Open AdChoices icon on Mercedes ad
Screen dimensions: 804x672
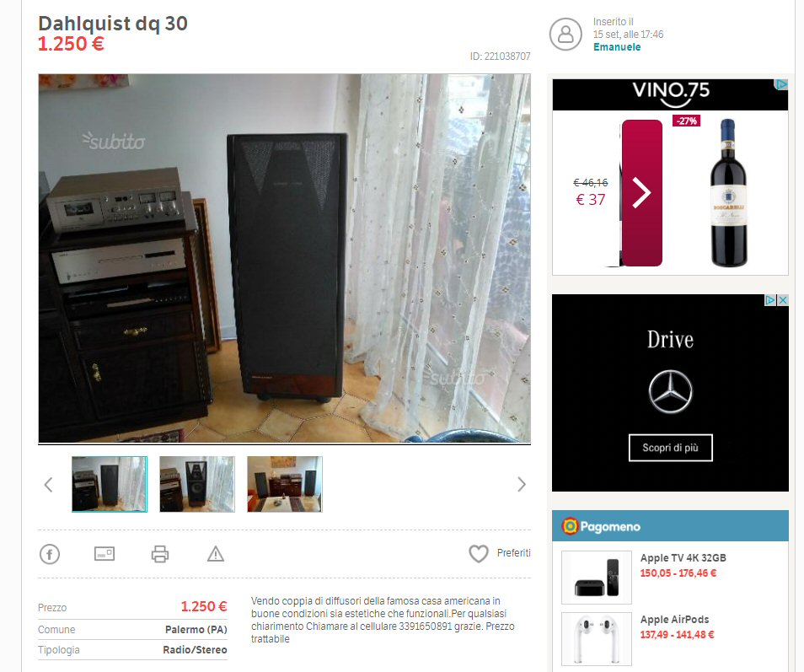click(x=770, y=300)
